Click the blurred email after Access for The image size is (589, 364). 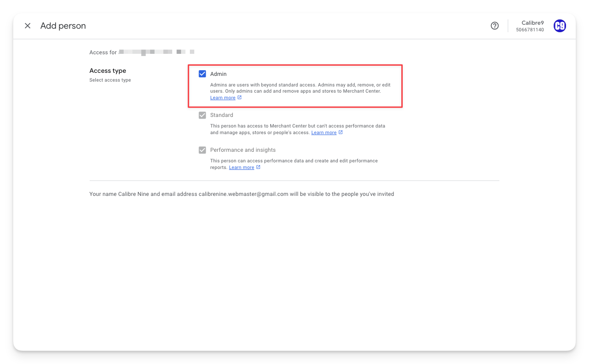[156, 52]
